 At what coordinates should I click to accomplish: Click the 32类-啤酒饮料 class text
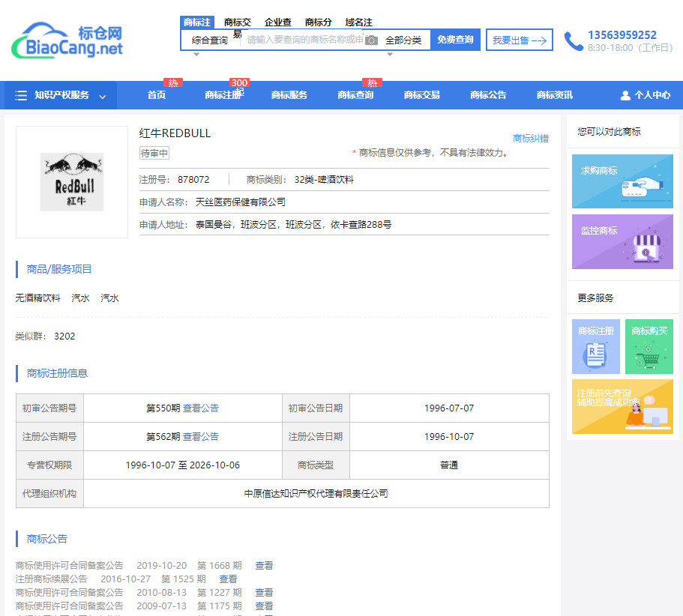point(324,179)
